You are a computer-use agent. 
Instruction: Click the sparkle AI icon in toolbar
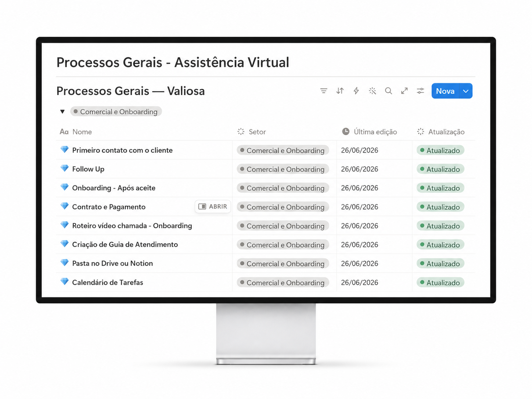[372, 91]
